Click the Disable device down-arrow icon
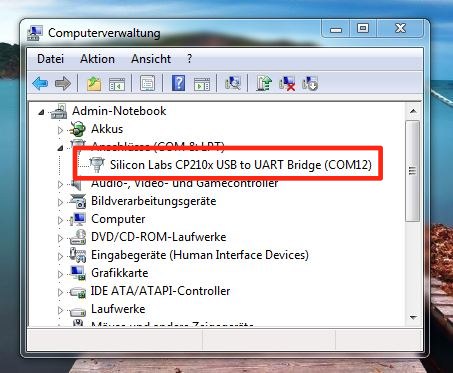This screenshot has height=373, width=453. click(x=310, y=83)
